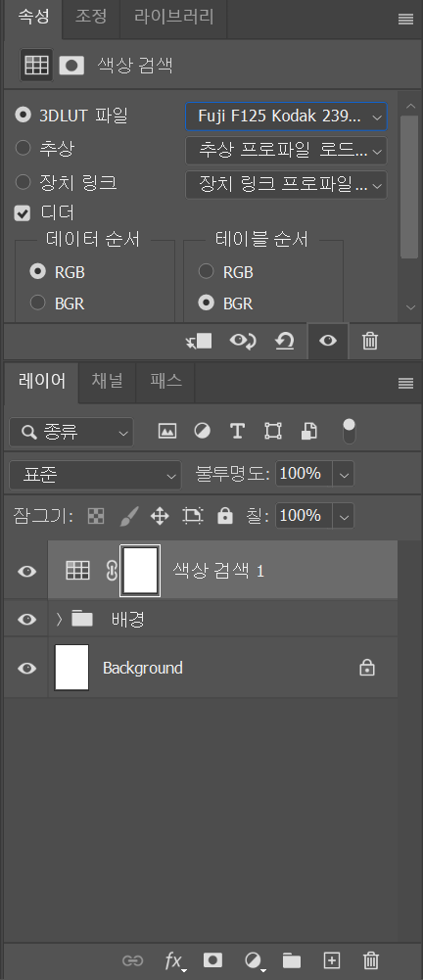Switch to the 라이브러리 tab
The width and height of the screenshot is (423, 980).
(172, 17)
